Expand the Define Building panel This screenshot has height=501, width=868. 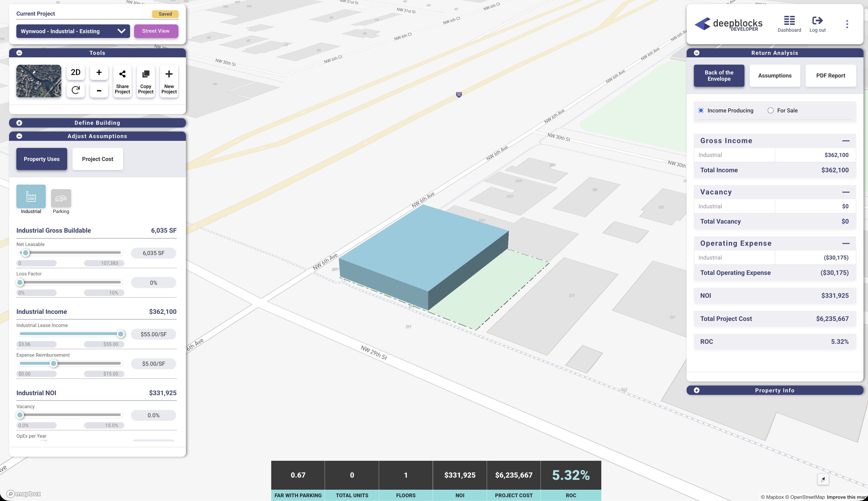19,123
